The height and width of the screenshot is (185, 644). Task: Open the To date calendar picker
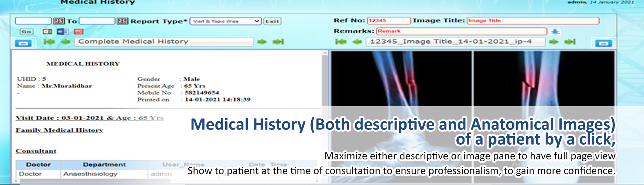(123, 21)
